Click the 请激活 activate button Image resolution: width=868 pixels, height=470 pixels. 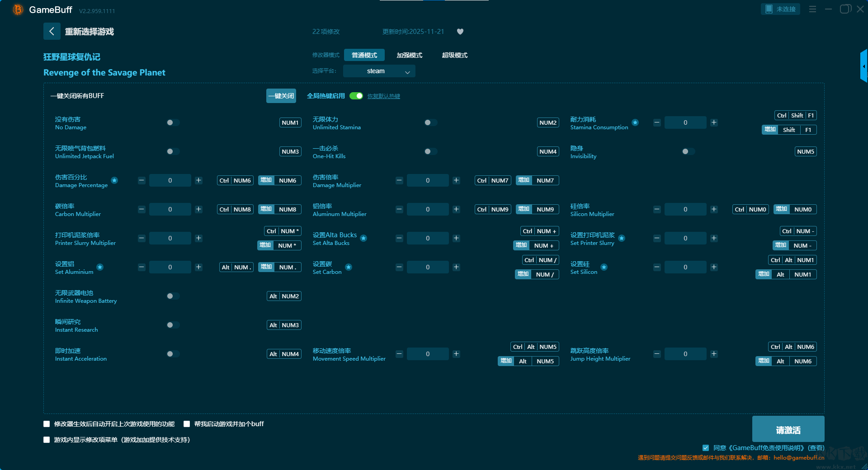[x=788, y=429]
